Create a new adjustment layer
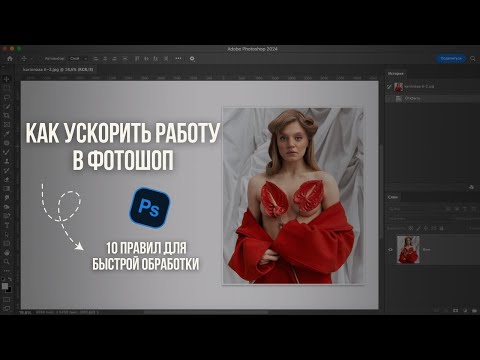This screenshot has width=480, height=360. (465, 311)
